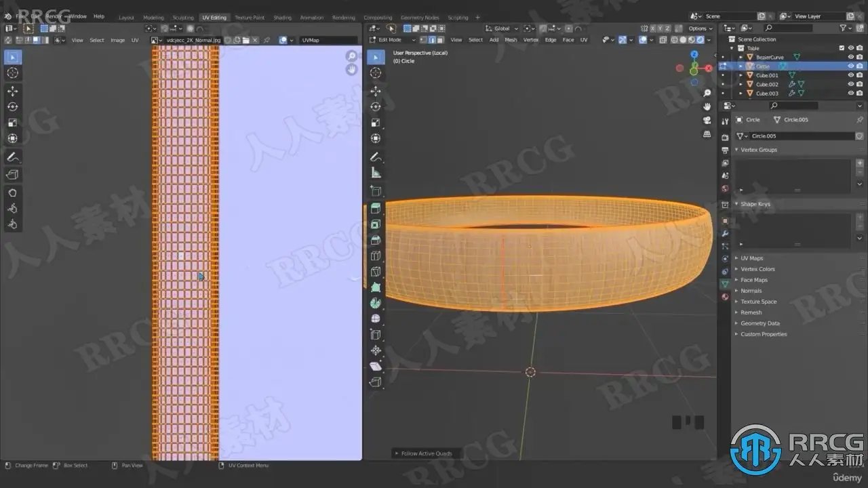Choose the Grab sculpt tool in UV editor
The image size is (868, 488).
[12, 192]
